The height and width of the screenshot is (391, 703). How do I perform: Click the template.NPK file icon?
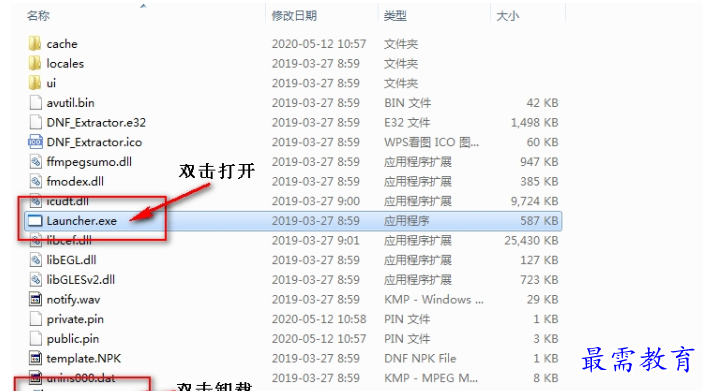[x=35, y=358]
